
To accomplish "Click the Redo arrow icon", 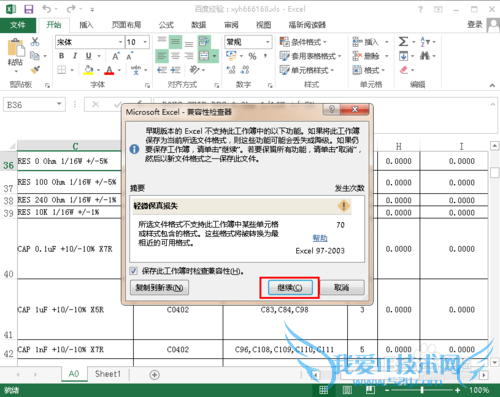I will tap(71, 9).
